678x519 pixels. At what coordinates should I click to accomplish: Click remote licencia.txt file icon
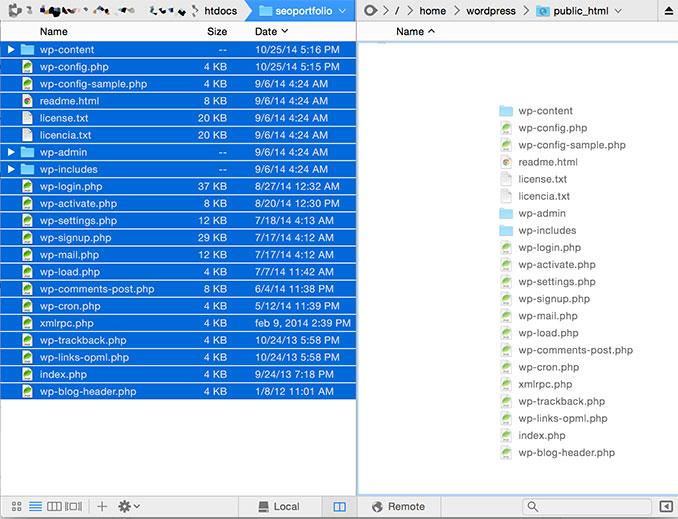pyautogui.click(x=506, y=196)
